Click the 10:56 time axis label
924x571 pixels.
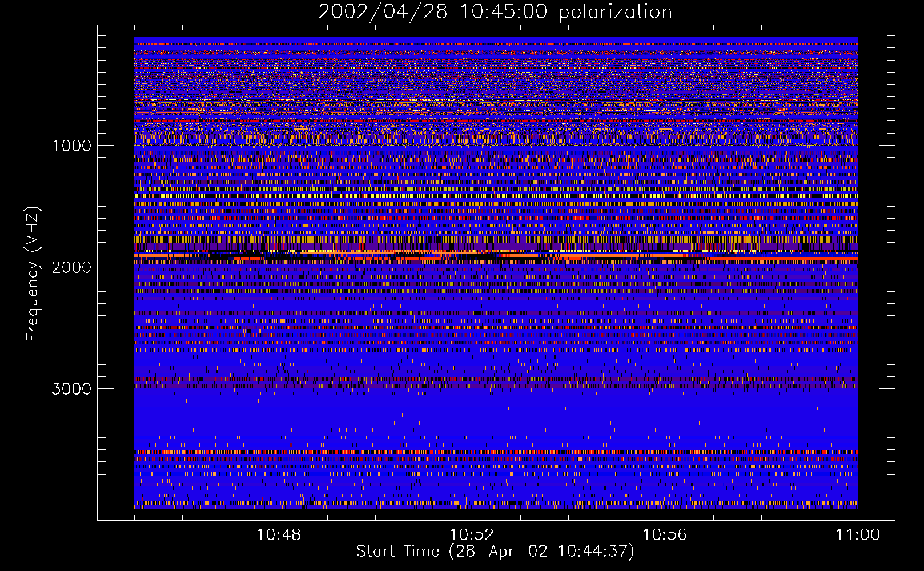coord(665,535)
